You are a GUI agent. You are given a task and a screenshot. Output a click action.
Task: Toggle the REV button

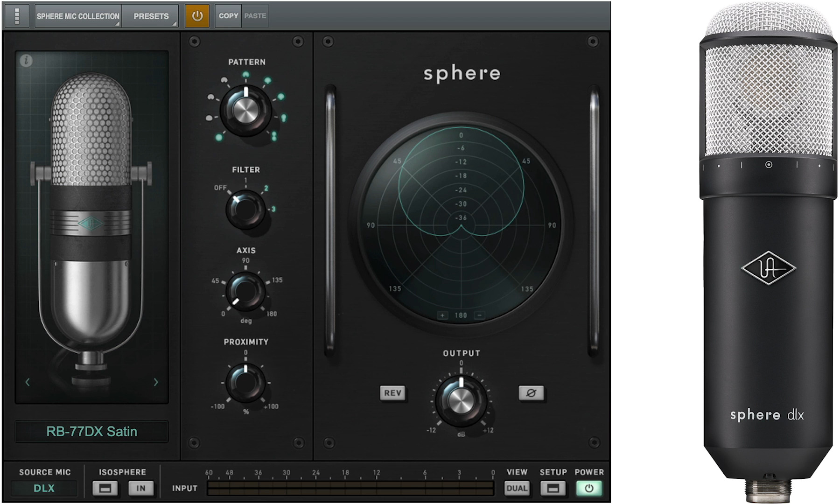point(392,393)
